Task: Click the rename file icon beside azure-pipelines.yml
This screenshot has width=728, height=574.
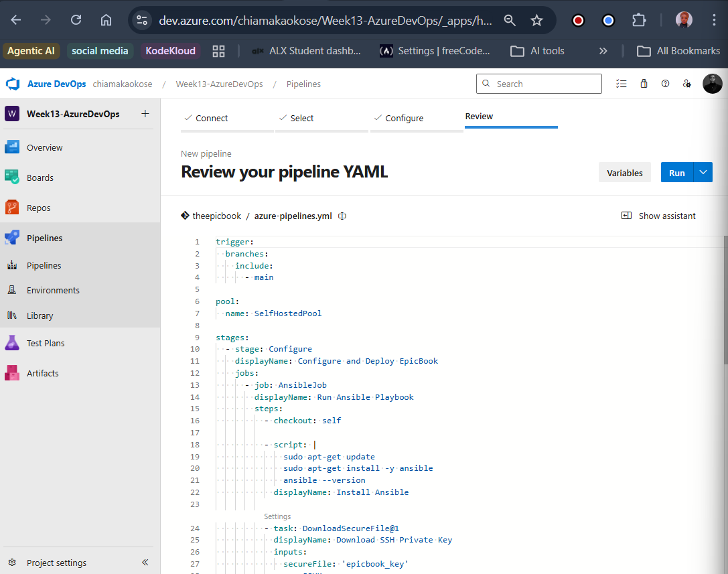Action: tap(342, 216)
